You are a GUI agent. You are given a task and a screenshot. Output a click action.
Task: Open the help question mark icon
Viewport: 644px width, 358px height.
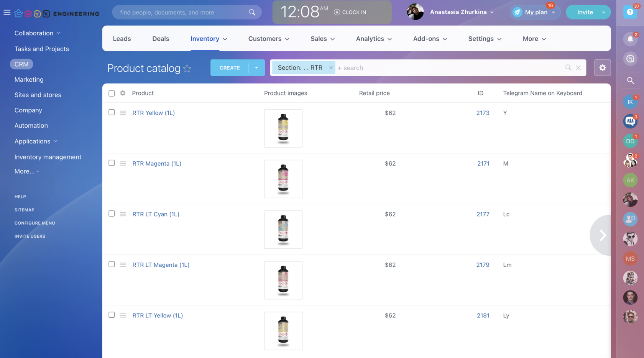click(x=630, y=12)
